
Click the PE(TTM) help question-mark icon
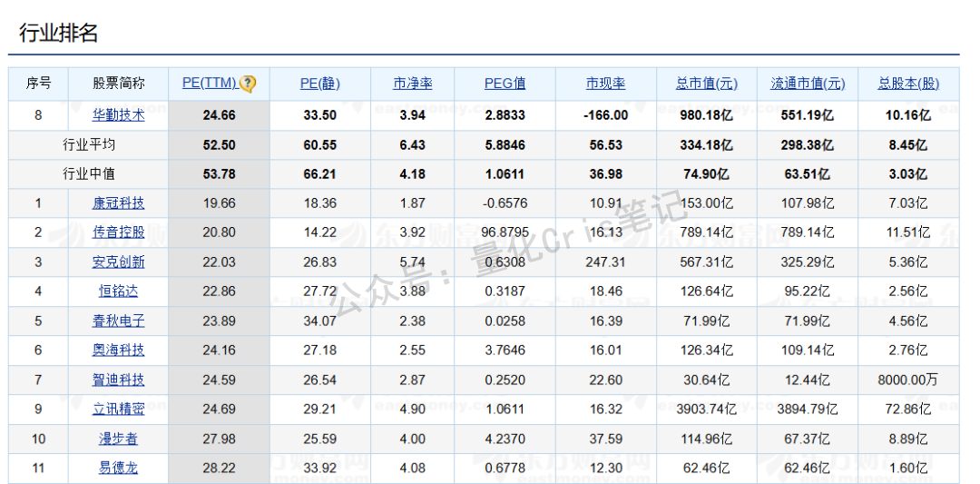pyautogui.click(x=248, y=84)
